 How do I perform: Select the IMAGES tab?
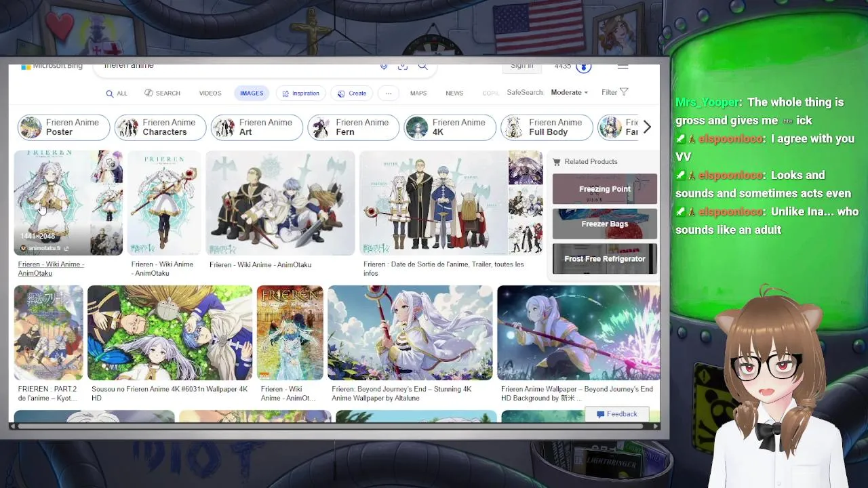pos(252,94)
